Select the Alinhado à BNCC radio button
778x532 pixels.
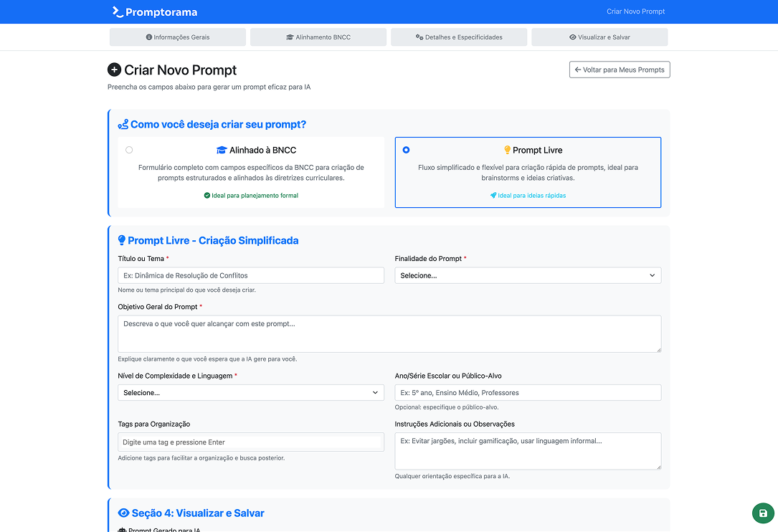pos(129,151)
